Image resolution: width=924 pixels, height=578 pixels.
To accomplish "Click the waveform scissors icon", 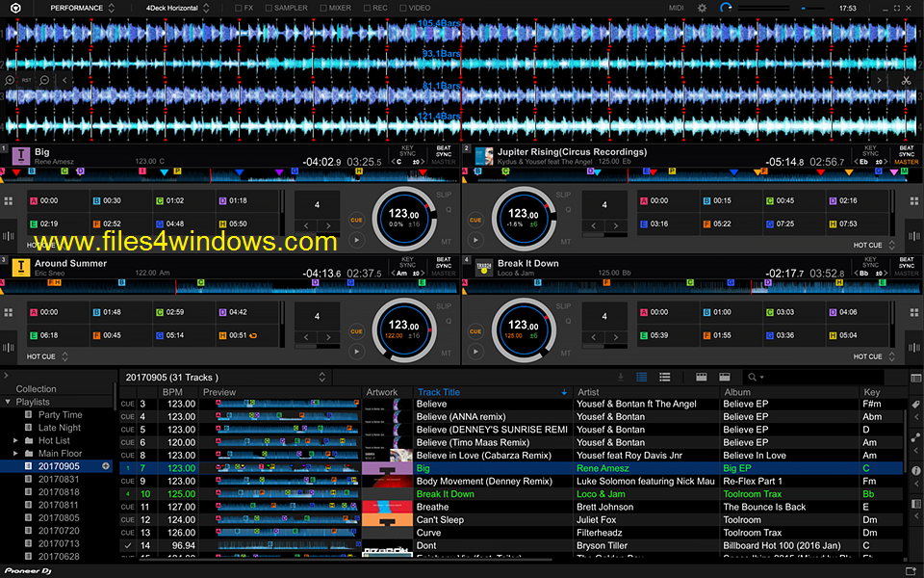I will pyautogui.click(x=906, y=80).
